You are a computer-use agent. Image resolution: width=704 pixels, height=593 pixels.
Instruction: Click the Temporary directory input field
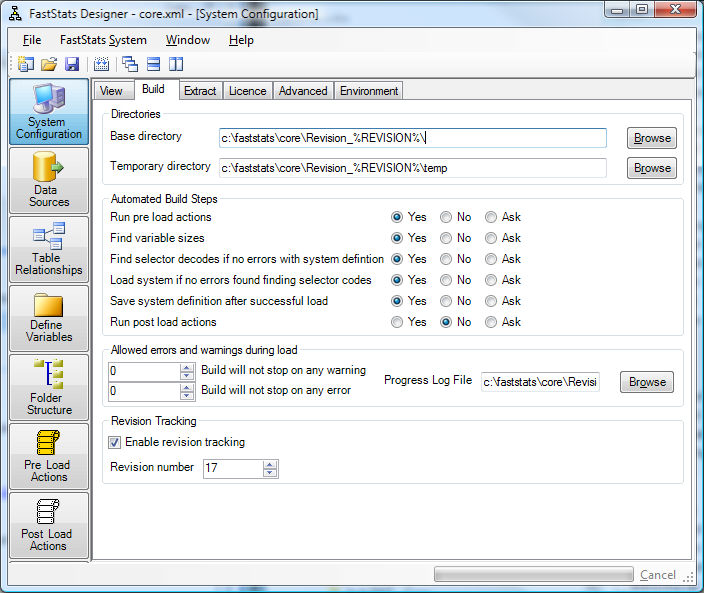[x=413, y=168]
